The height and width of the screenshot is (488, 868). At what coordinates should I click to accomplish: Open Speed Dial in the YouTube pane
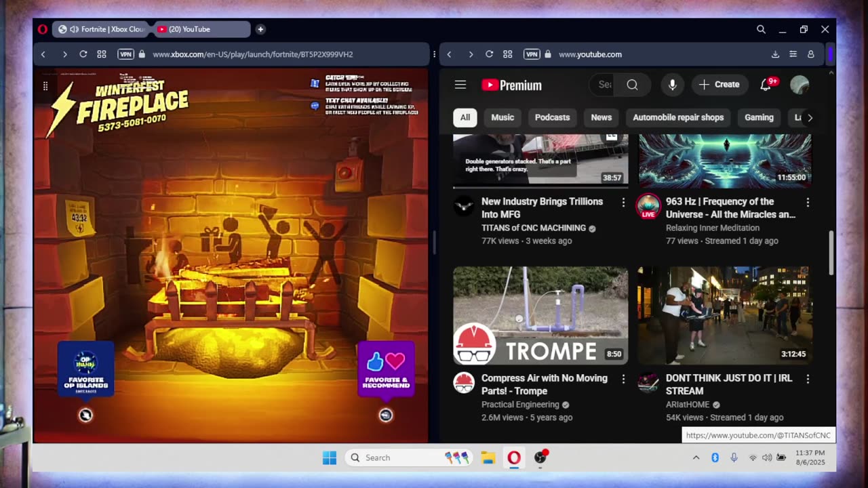point(507,54)
